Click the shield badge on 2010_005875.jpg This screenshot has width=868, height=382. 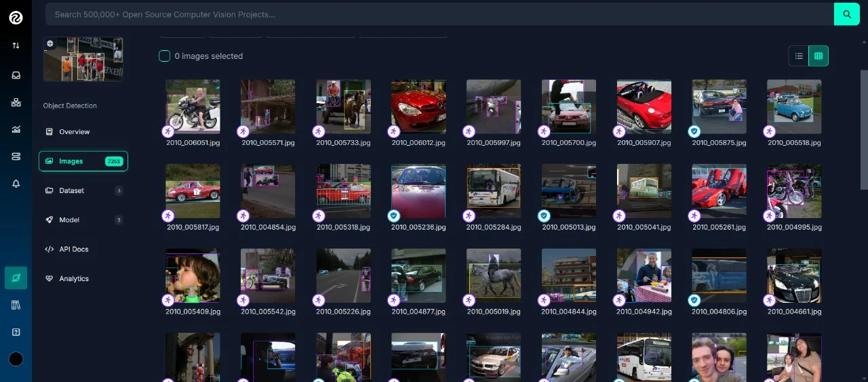[694, 131]
